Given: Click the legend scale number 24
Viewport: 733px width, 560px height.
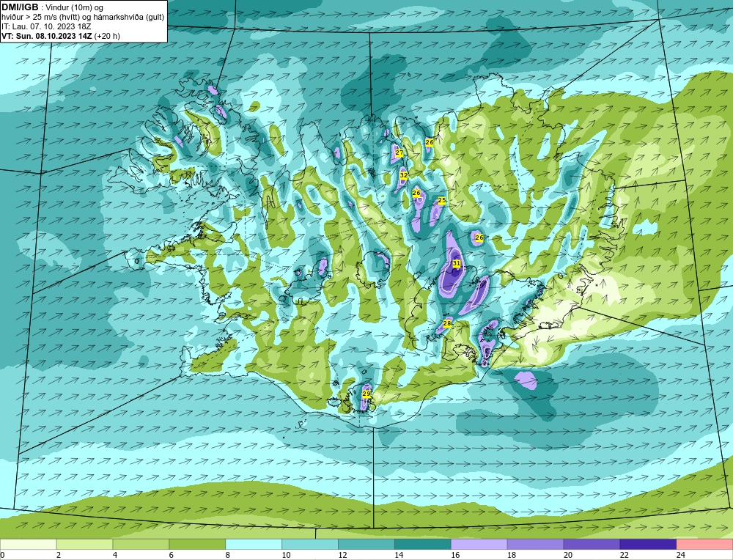Looking at the screenshot, I should (x=681, y=555).
